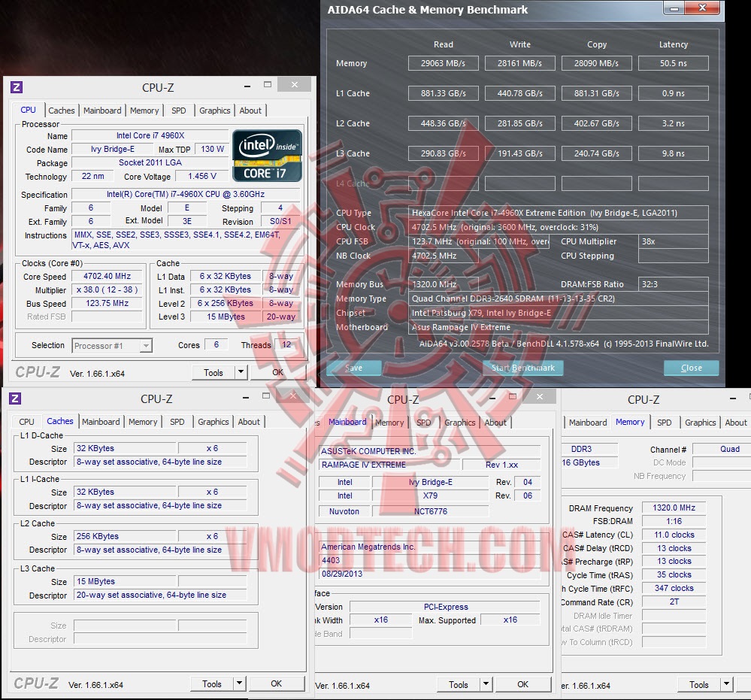Close AIDA64 Cache & Memory Benchmark window

point(702,8)
